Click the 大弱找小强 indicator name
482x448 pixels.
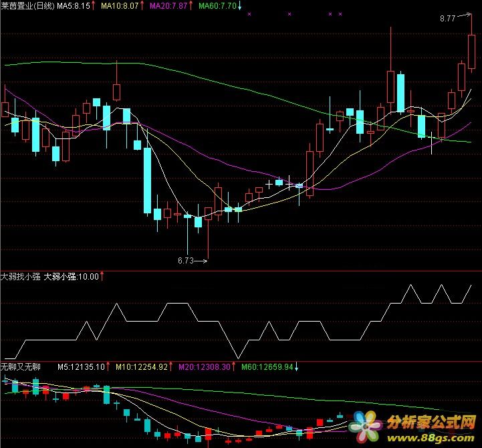(20, 276)
